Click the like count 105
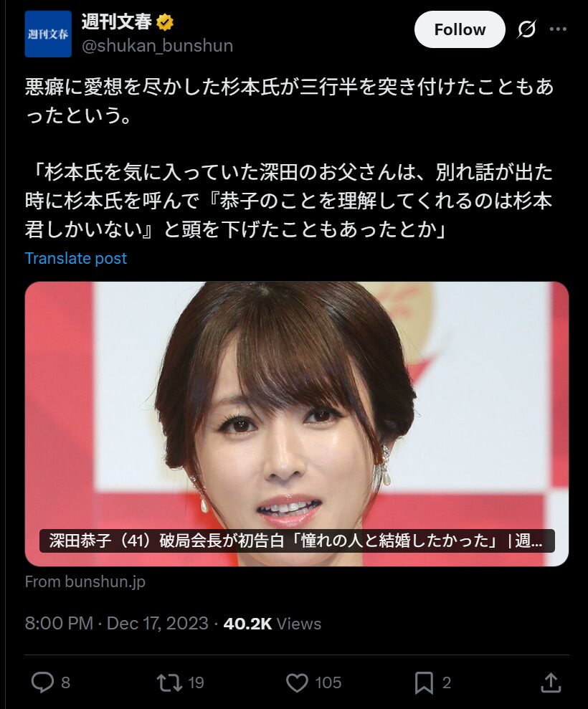The image size is (588, 709). 328,682
